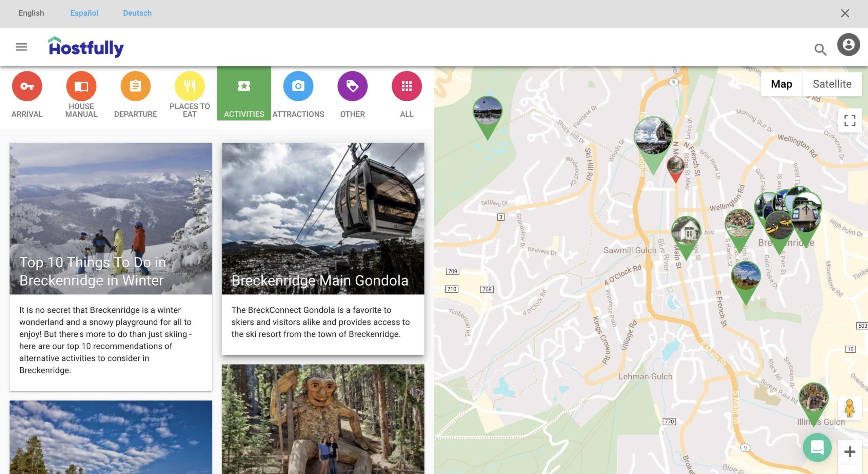
Task: Open Top 10 Things To Do card image
Action: tap(111, 218)
